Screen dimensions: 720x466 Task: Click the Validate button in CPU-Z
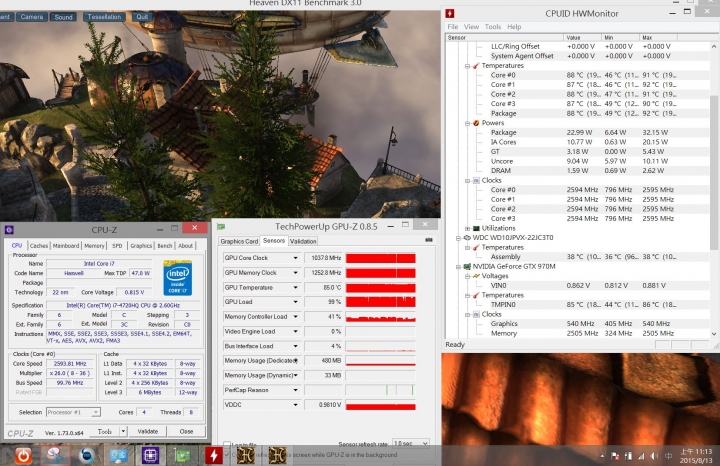147,432
